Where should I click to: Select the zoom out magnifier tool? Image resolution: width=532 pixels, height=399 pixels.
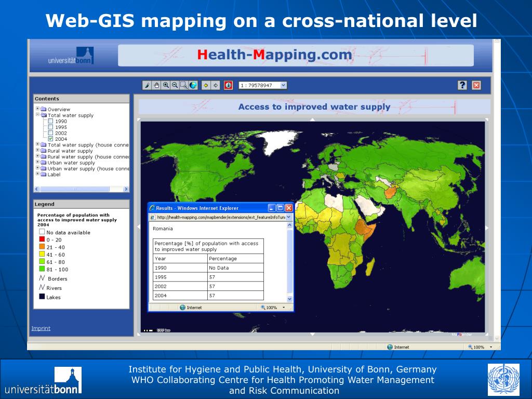175,85
